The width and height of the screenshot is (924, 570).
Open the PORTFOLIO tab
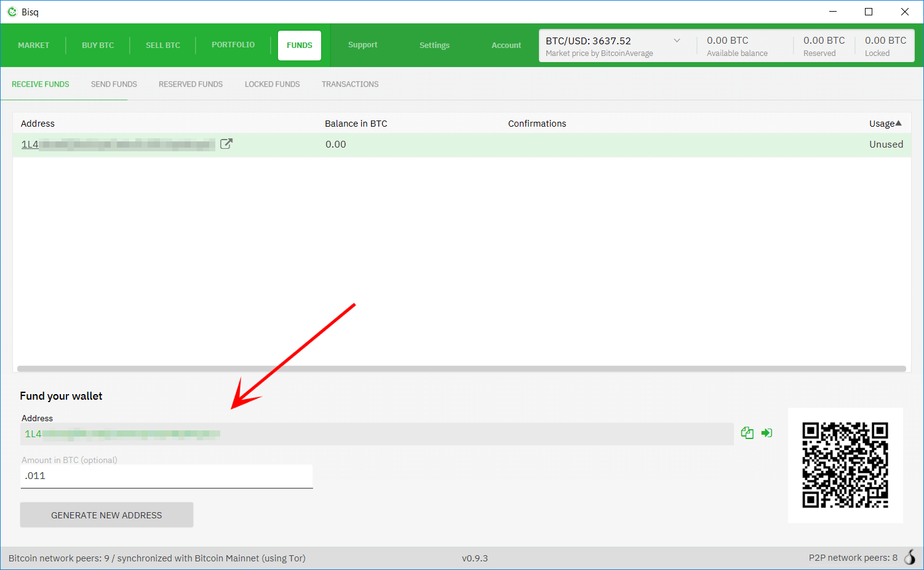(233, 45)
